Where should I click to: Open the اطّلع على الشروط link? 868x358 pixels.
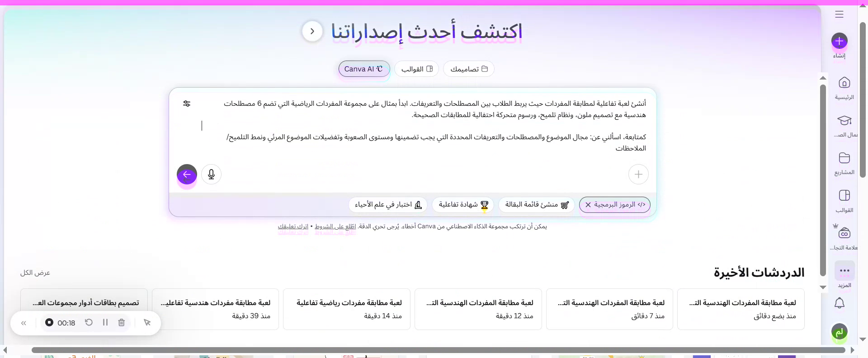pos(335,226)
